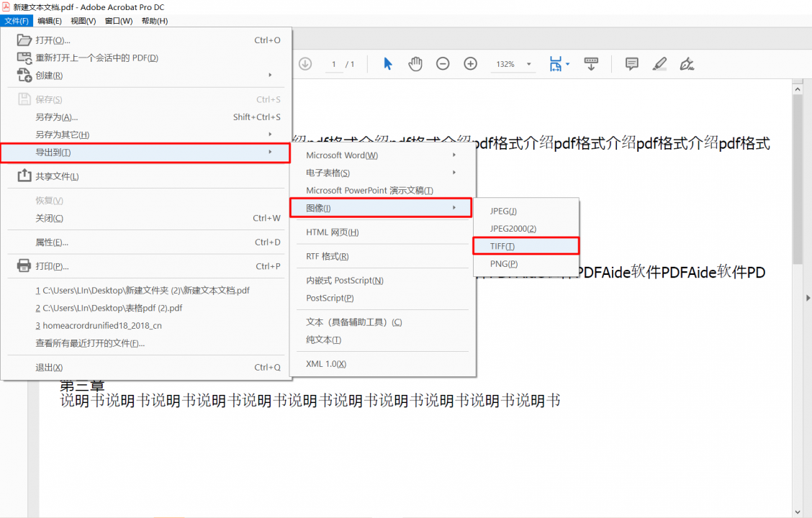Click the 132% zoom value field
Screen dimensions: 812x518
coord(505,64)
